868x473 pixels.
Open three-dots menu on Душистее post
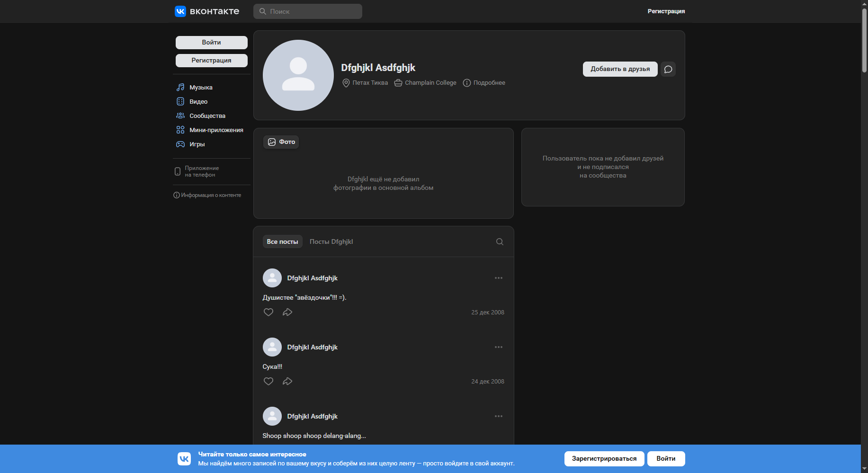tap(499, 278)
